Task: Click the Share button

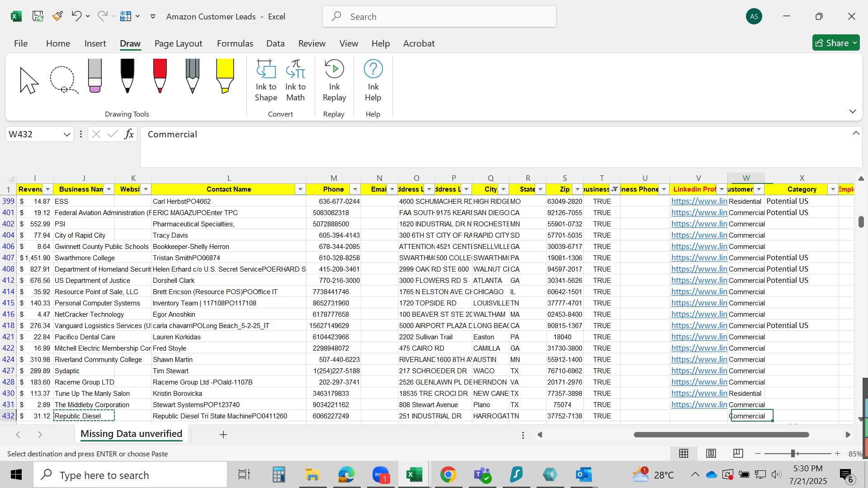Action: pos(836,43)
